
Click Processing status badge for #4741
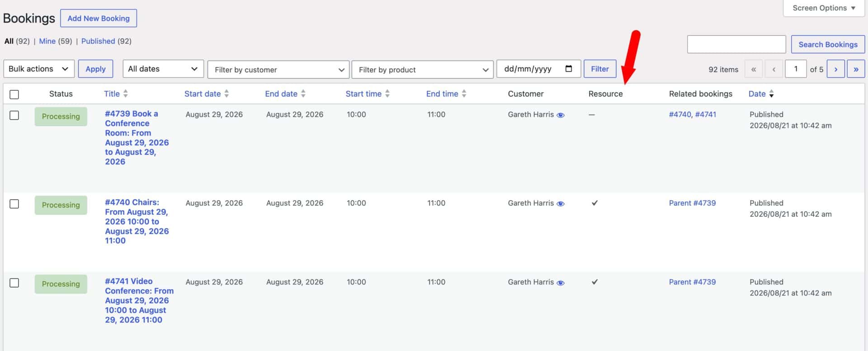61,284
